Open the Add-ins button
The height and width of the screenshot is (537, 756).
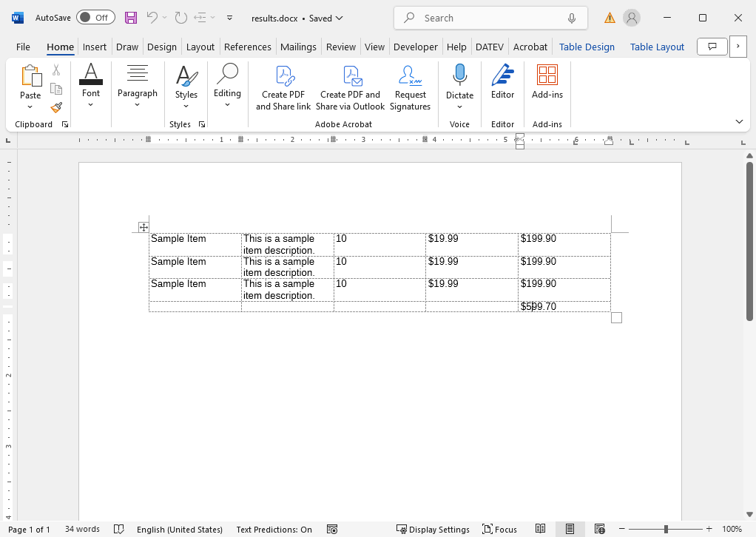[547, 81]
